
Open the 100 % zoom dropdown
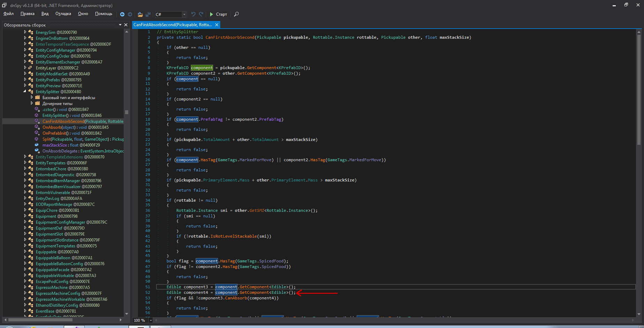point(151,320)
